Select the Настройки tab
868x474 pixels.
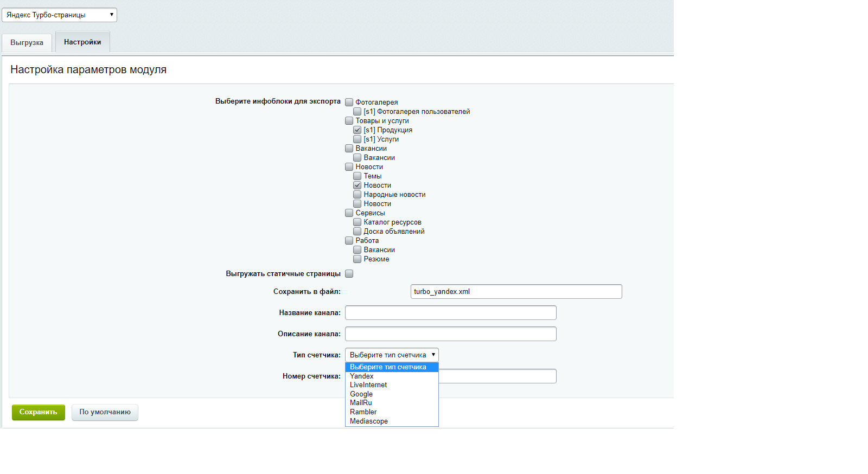[x=82, y=42]
